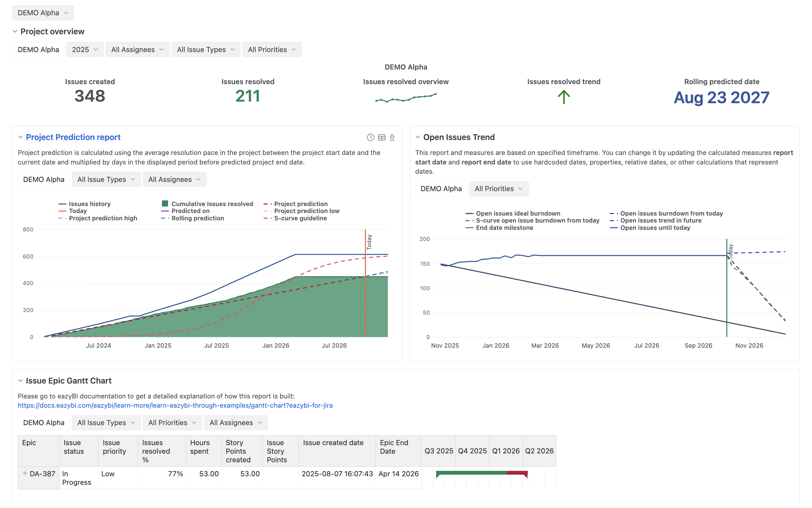Click the green Today line in Open Issues chart
This screenshot has width=812, height=508.
point(727,288)
